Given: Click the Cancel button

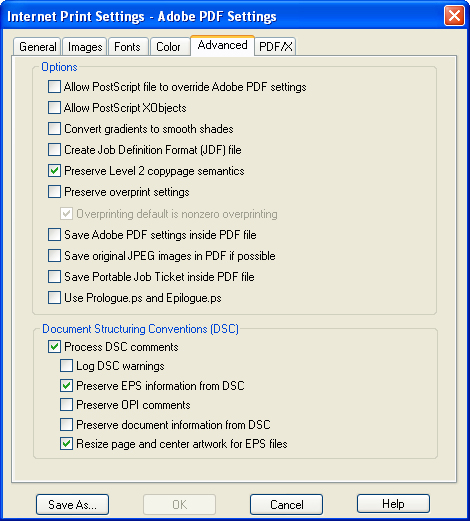Looking at the screenshot, I should pos(286,504).
